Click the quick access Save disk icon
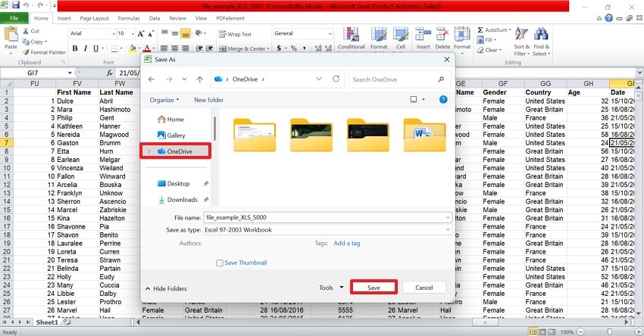Image resolution: width=644 pixels, height=336 pixels. [x=16, y=5]
